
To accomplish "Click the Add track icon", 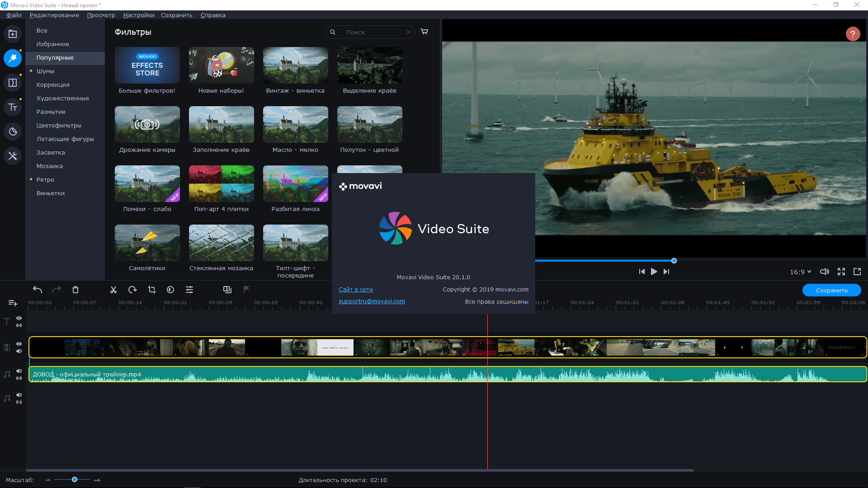I will [x=13, y=303].
